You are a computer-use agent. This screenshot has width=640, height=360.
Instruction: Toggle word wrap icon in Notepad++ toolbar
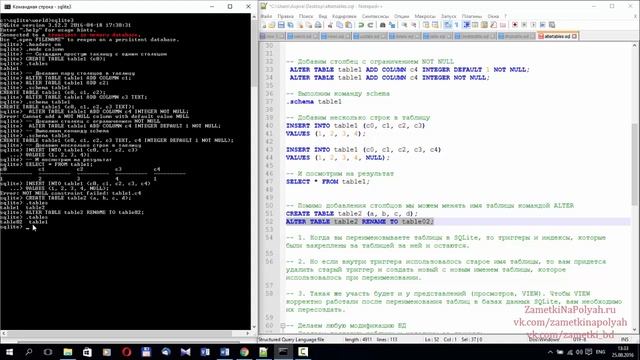click(447, 25)
